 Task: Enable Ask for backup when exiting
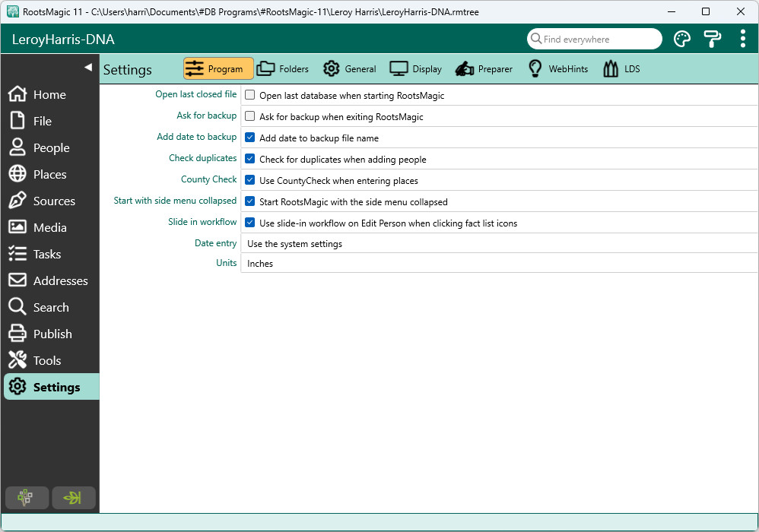coord(249,116)
